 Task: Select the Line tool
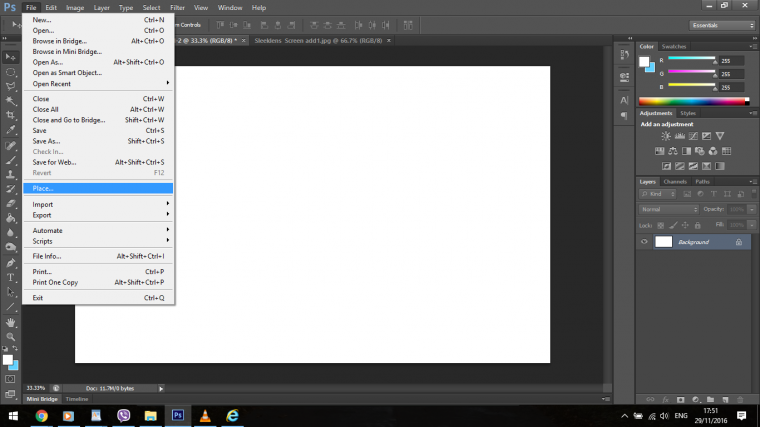pos(11,307)
